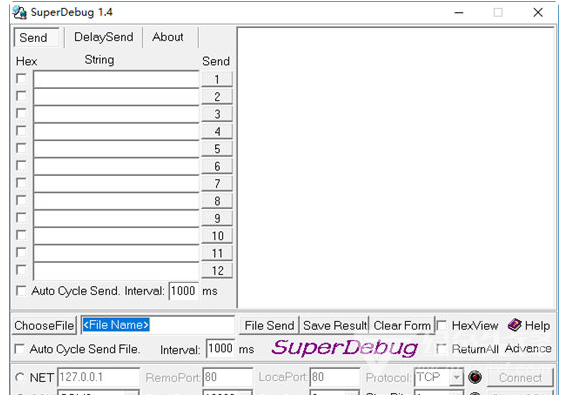Viewport: 568px width, 395px height.
Task: Click the Help label
Action: pos(537,325)
